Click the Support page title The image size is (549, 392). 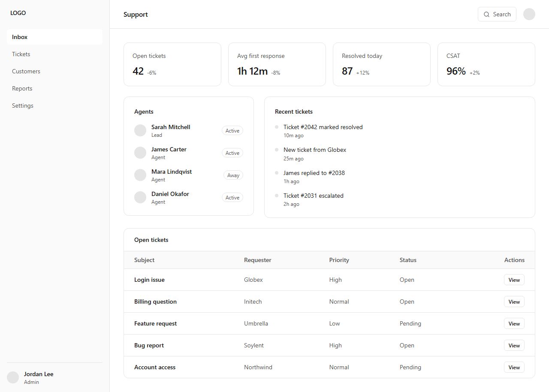[x=136, y=14]
